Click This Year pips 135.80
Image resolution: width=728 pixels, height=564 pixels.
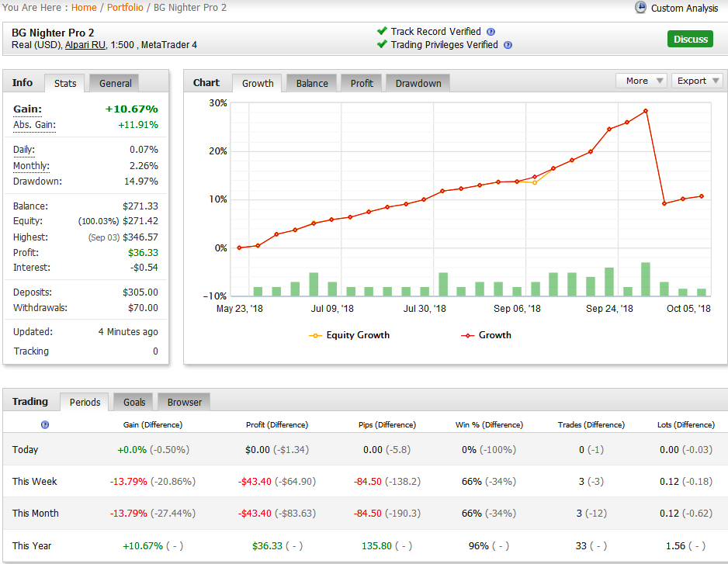(376, 546)
